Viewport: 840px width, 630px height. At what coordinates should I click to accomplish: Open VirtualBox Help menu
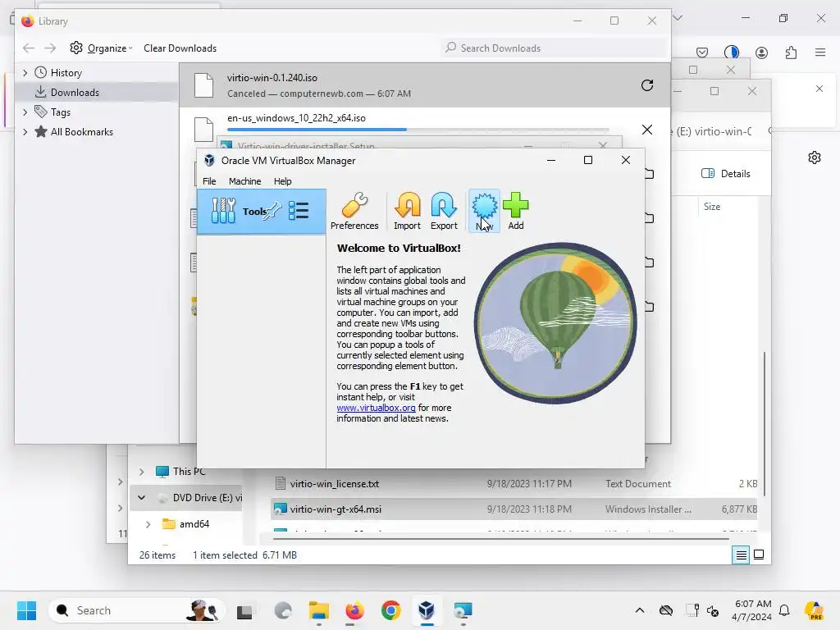(x=282, y=181)
